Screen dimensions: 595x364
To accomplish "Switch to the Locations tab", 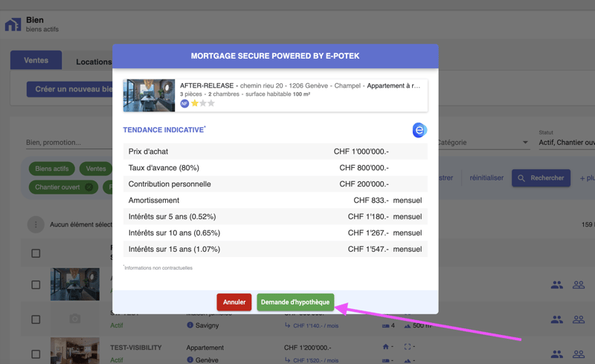I will (x=94, y=62).
